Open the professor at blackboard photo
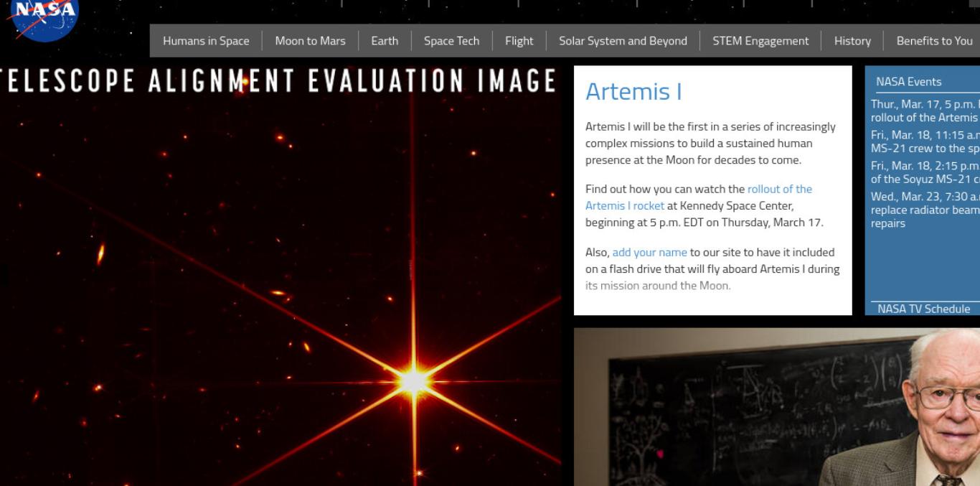Viewport: 980px width, 486px height. point(777,407)
